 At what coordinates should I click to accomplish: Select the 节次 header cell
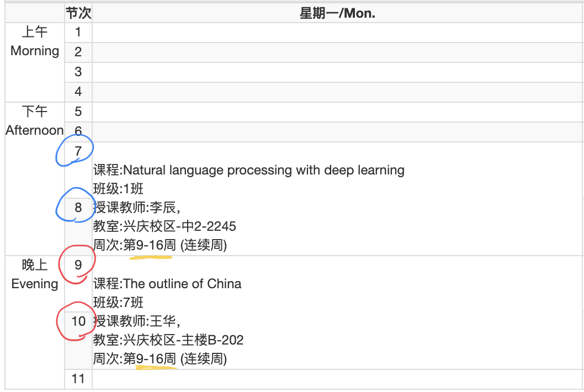77,13
